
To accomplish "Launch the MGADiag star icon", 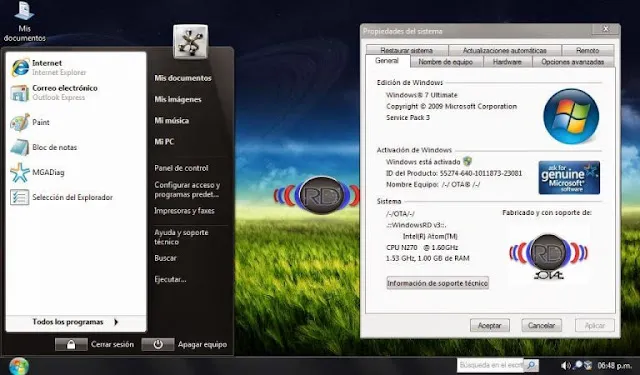I will 20,172.
